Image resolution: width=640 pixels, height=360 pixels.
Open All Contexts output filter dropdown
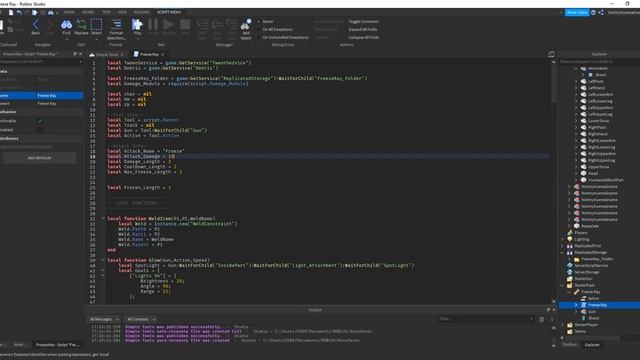(x=141, y=319)
